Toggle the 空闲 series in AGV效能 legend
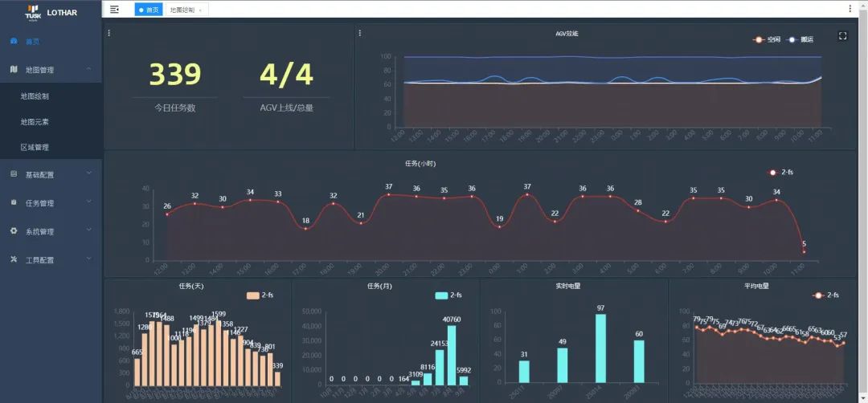This screenshot has height=403, width=868. [767, 39]
